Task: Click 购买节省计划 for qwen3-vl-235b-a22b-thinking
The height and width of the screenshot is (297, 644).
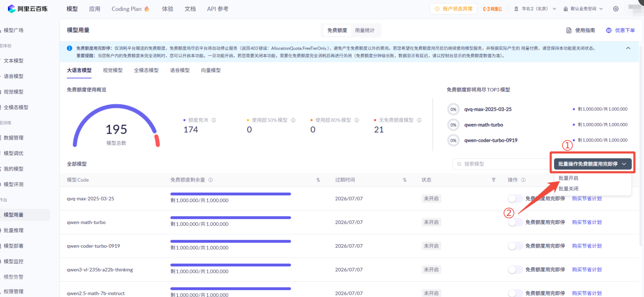Action: point(587,270)
